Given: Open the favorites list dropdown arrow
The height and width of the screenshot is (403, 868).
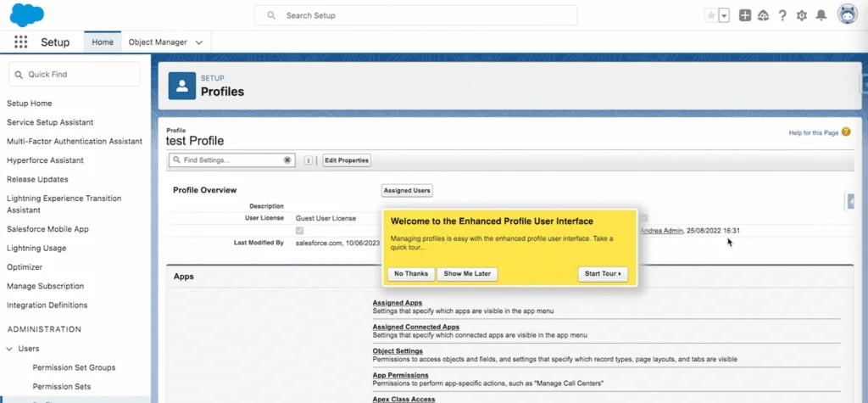Looking at the screenshot, I should point(724,15).
